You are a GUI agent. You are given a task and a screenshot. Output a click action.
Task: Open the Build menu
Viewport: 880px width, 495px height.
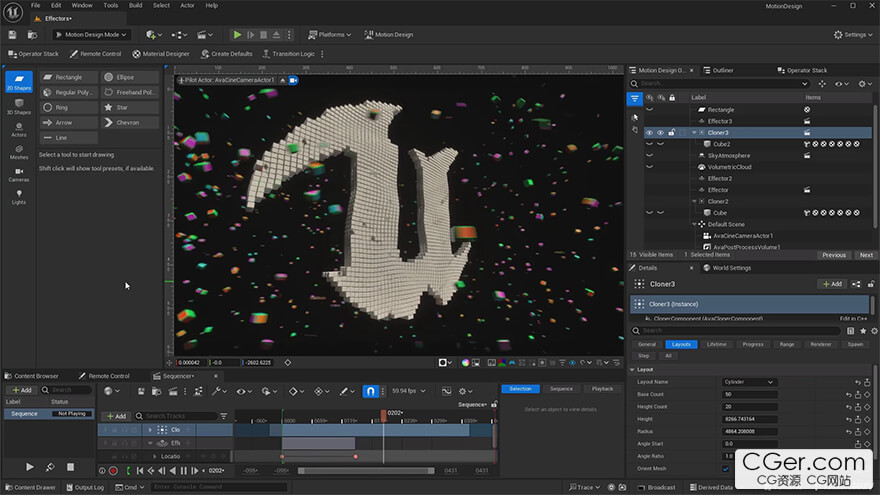tap(135, 6)
